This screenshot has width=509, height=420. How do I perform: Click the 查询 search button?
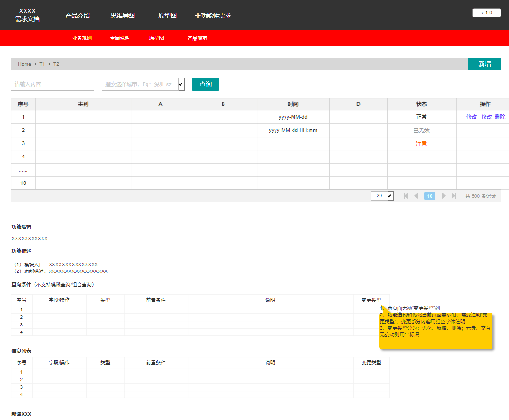point(206,84)
